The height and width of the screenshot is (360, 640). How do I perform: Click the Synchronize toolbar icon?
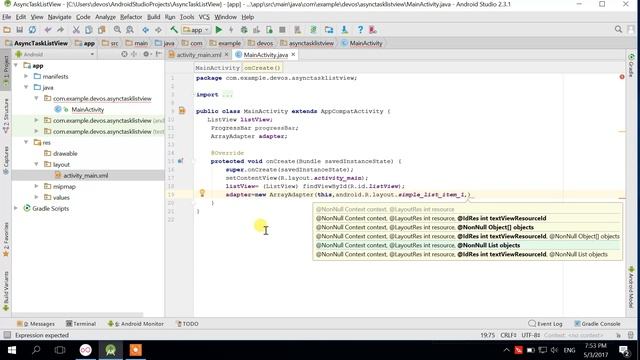tap(32, 30)
